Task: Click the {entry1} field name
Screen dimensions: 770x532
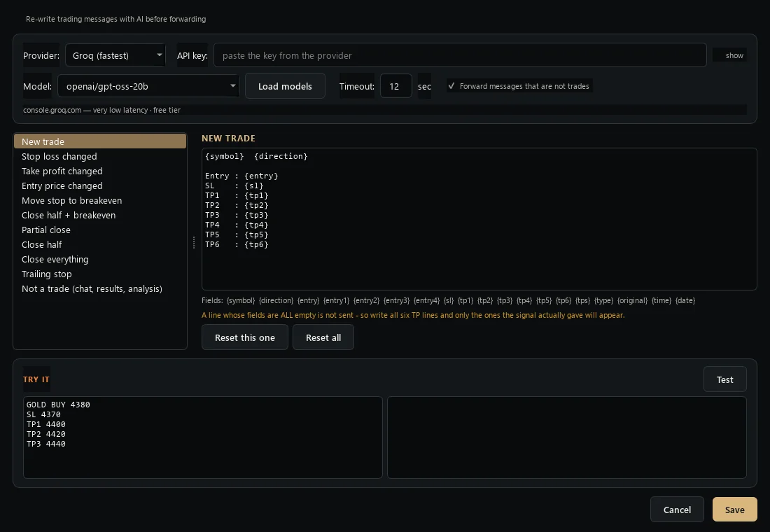Action: (336, 300)
